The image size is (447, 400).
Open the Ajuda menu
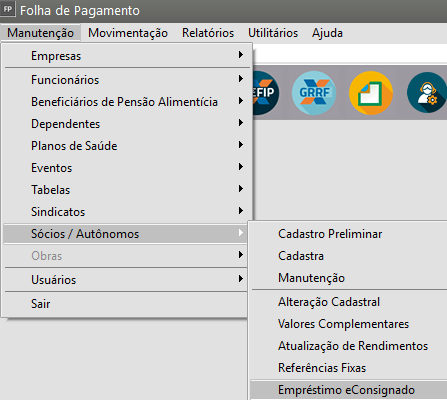[x=327, y=33]
